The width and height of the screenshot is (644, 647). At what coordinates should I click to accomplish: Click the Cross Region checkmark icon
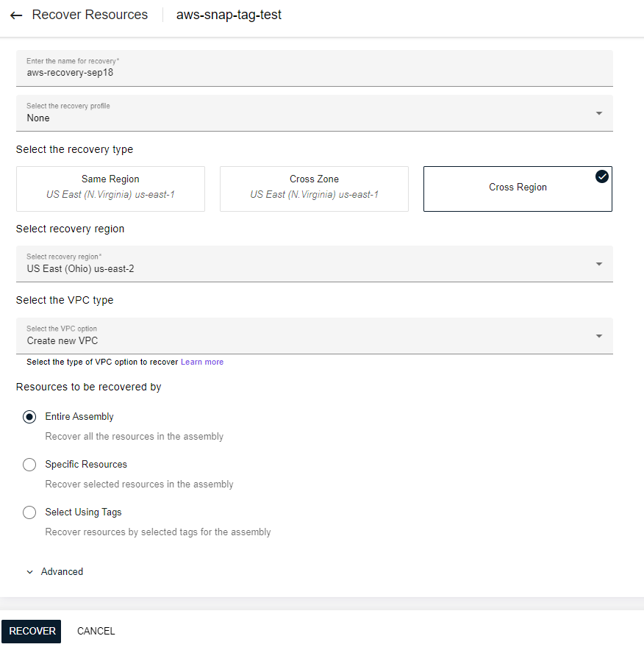[x=602, y=176]
